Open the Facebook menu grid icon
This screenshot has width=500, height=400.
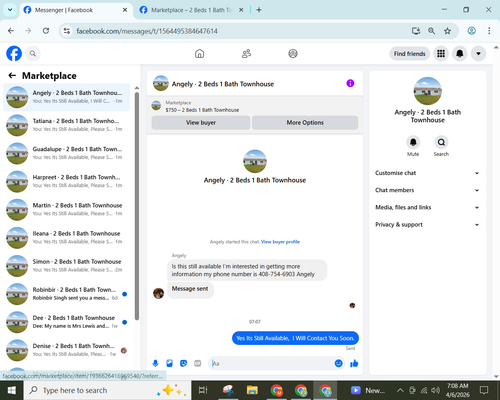point(441,53)
